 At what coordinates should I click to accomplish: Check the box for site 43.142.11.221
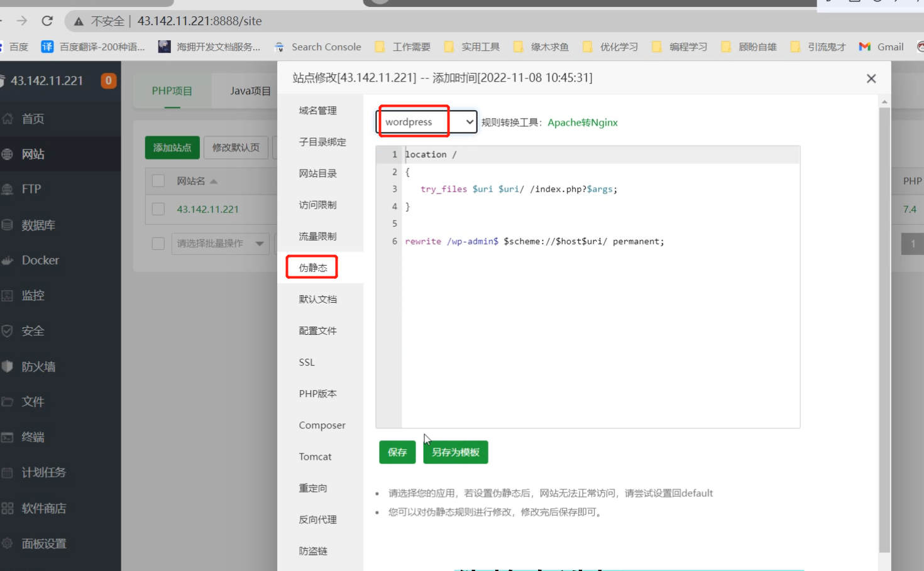158,209
